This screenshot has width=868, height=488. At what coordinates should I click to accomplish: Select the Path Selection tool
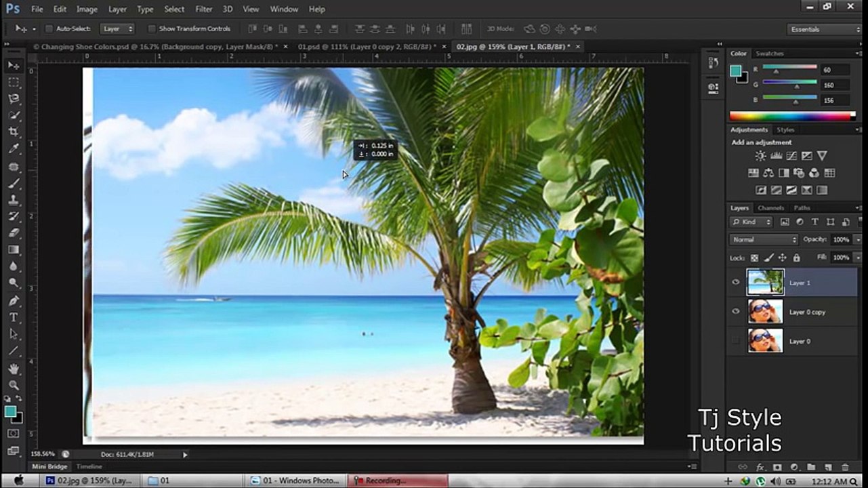point(14,334)
